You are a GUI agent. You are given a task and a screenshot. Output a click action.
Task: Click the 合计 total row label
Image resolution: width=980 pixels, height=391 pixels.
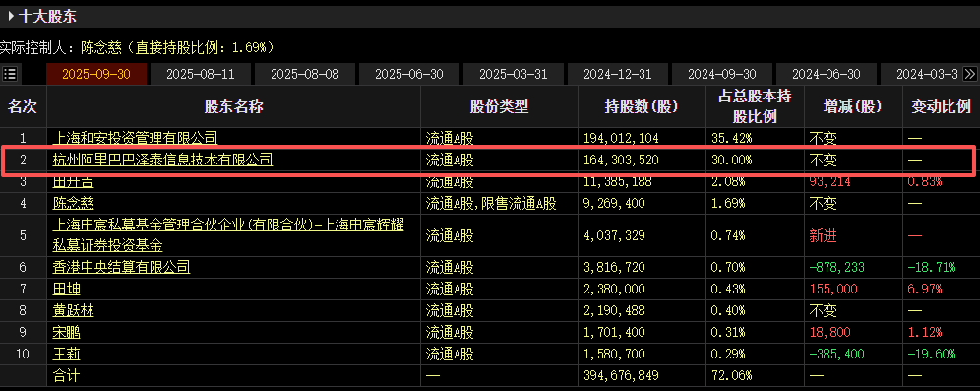tap(66, 375)
